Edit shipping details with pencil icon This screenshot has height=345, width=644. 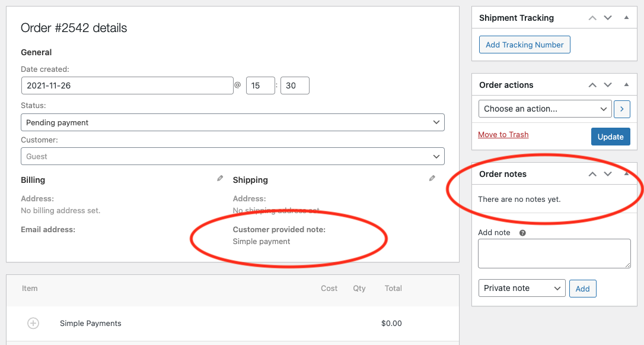pyautogui.click(x=432, y=178)
